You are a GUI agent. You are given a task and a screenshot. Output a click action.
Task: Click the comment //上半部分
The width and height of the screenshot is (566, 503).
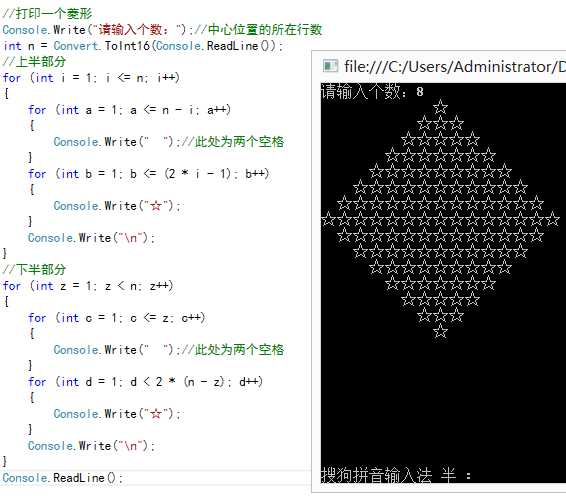click(34, 62)
